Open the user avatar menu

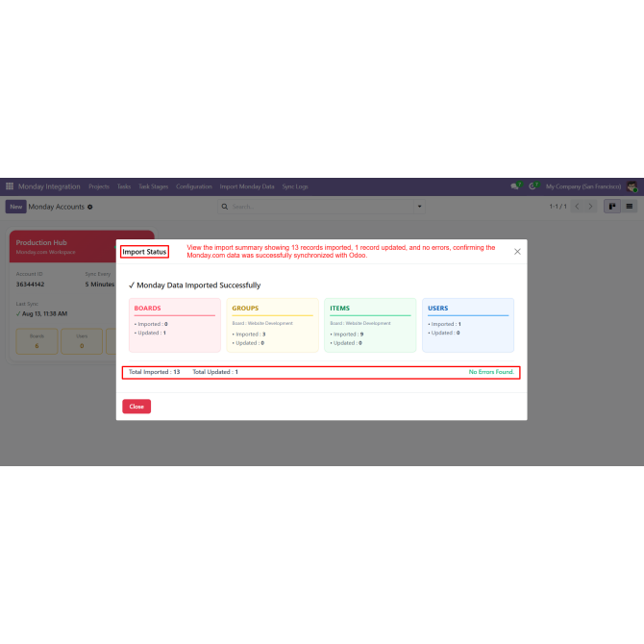(632, 186)
